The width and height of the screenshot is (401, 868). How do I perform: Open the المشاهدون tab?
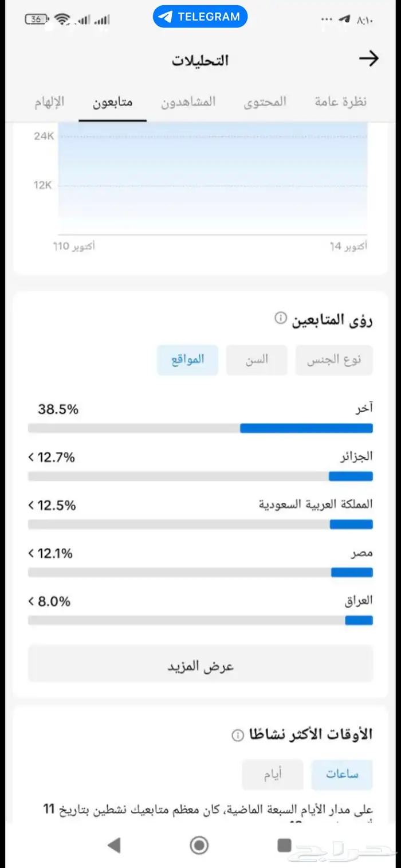188,102
